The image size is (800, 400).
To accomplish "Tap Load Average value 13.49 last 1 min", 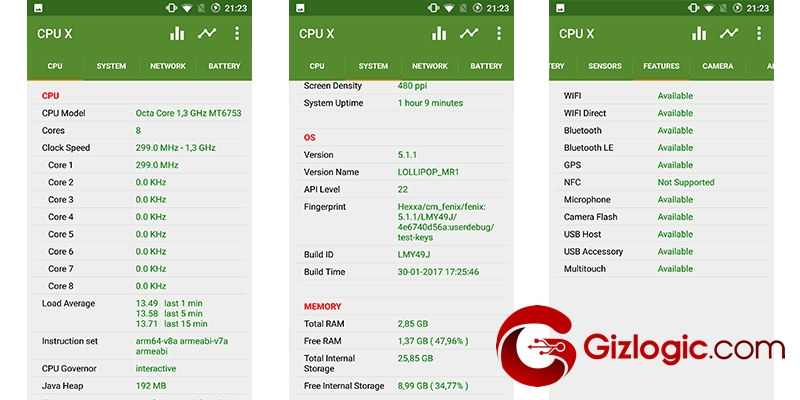I will (168, 304).
